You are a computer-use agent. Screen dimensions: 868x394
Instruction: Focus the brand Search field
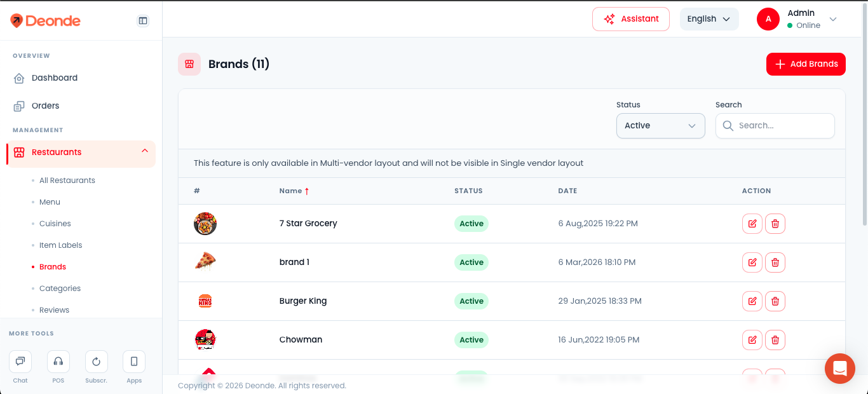click(x=775, y=126)
